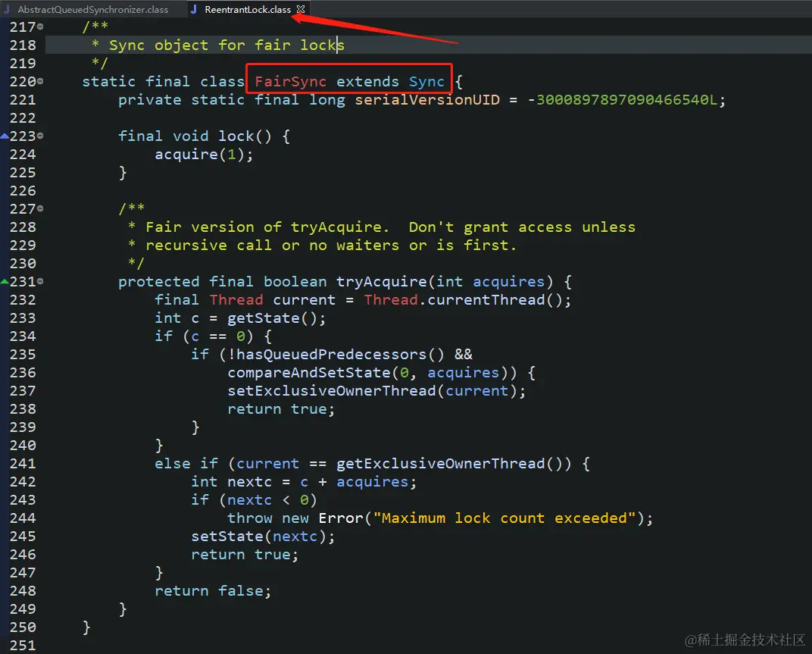Viewport: 812px width, 654px height.
Task: Click the 'if (c == 0)' condition on line 234
Action: pyautogui.click(x=204, y=336)
